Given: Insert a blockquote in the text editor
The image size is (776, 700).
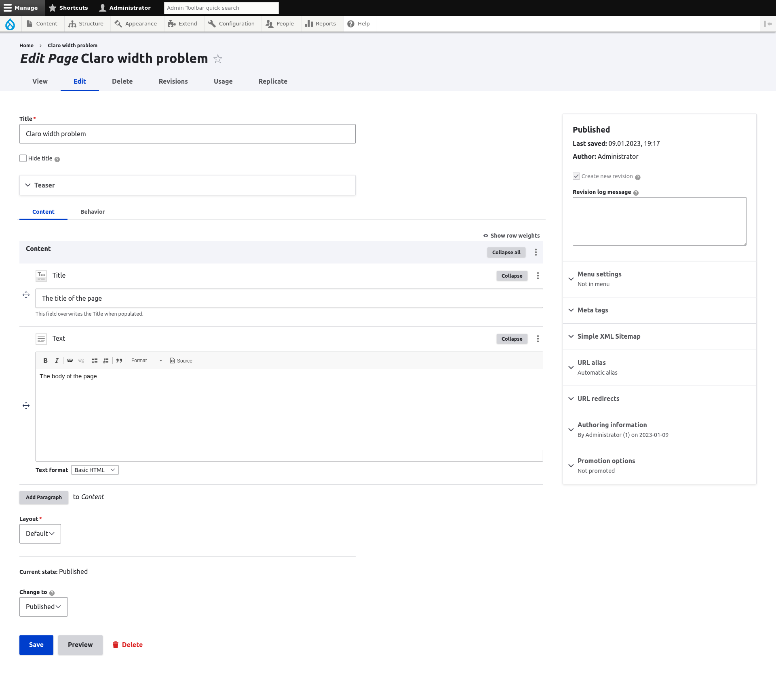Looking at the screenshot, I should [x=119, y=361].
